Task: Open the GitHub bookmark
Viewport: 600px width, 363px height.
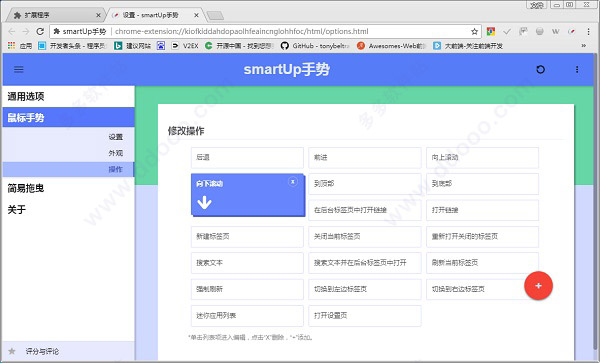Action: 315,46
